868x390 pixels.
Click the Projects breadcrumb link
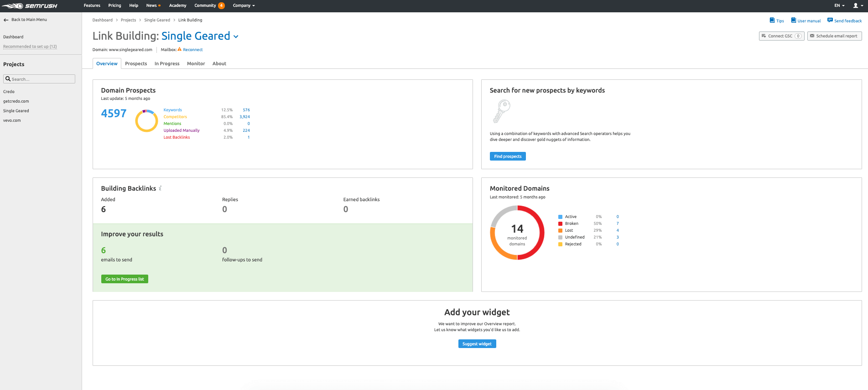(129, 20)
